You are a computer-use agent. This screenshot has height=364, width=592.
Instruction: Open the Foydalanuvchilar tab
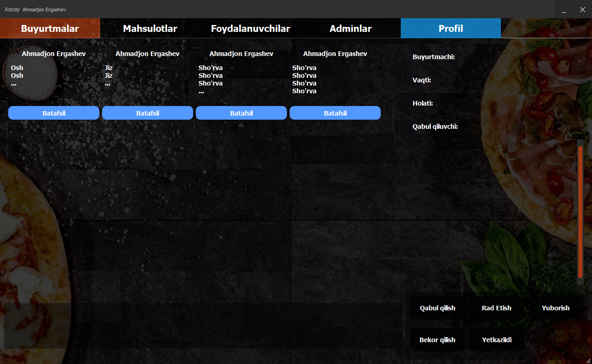pyautogui.click(x=250, y=28)
